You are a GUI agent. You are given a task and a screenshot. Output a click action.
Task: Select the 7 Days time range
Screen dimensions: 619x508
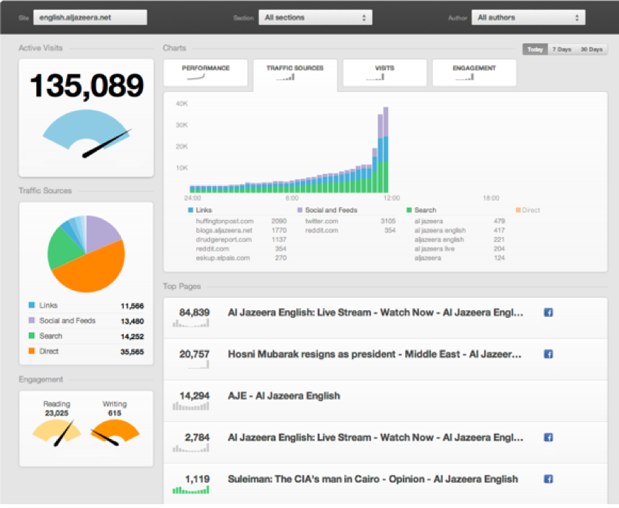[561, 49]
